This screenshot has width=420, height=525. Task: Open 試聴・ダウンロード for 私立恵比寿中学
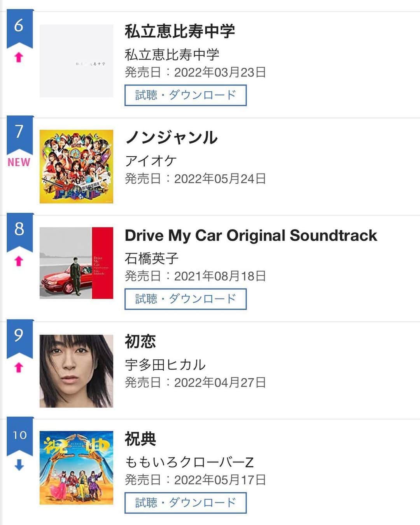tap(185, 95)
